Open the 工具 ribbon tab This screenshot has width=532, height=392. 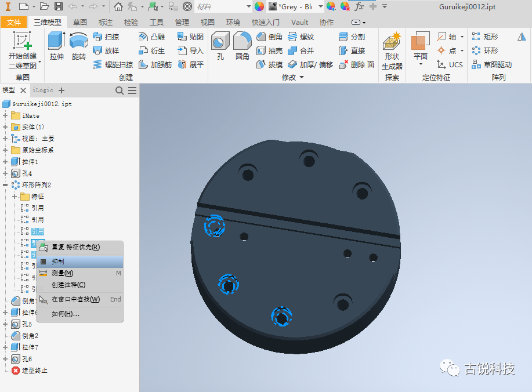click(x=157, y=23)
